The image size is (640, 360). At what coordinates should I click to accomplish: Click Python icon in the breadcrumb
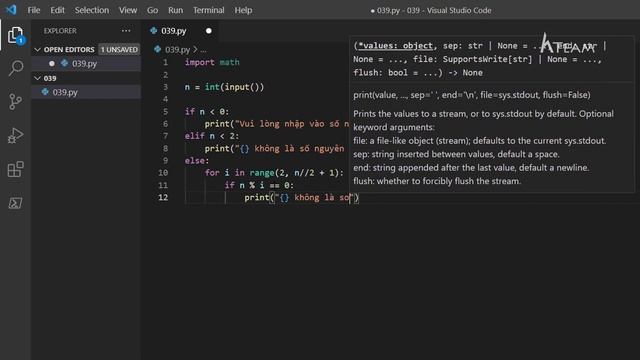158,49
